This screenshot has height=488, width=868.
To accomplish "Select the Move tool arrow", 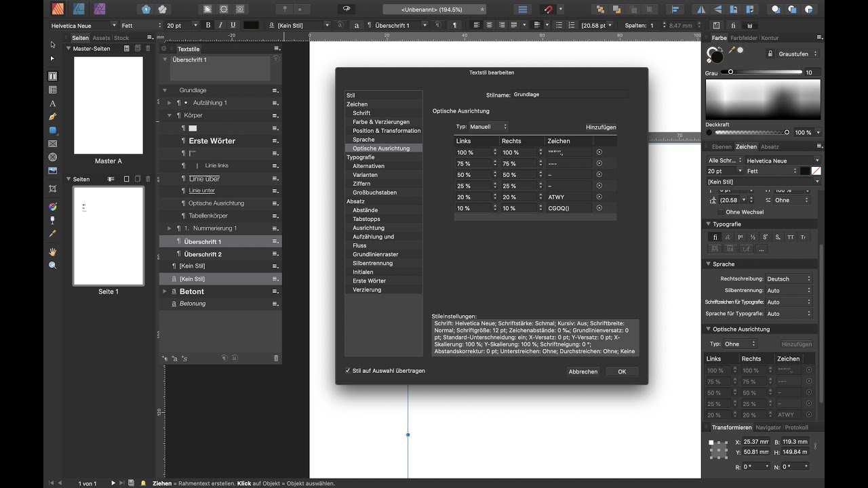I will (x=53, y=45).
